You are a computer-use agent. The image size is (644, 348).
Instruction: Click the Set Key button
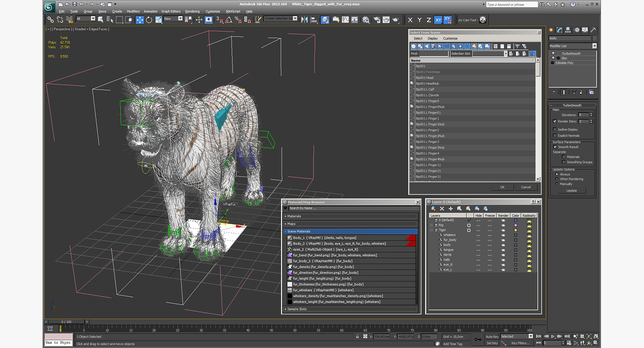tap(492, 343)
